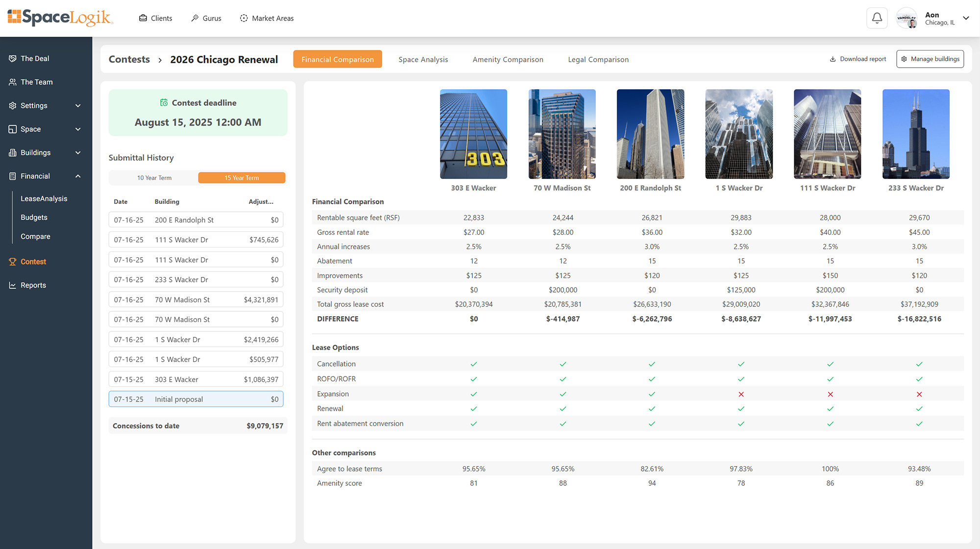Click the Download report icon
This screenshot has width=980, height=549.
pos(833,59)
